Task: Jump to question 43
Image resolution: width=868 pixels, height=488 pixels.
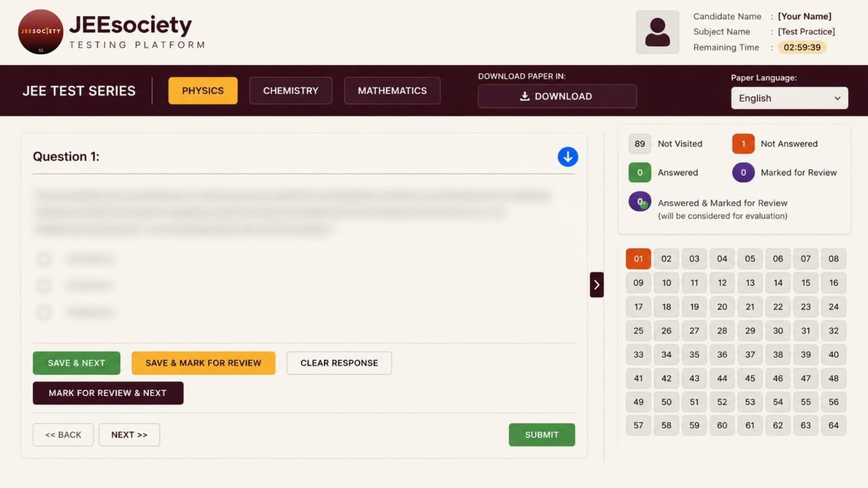Action: coord(694,378)
